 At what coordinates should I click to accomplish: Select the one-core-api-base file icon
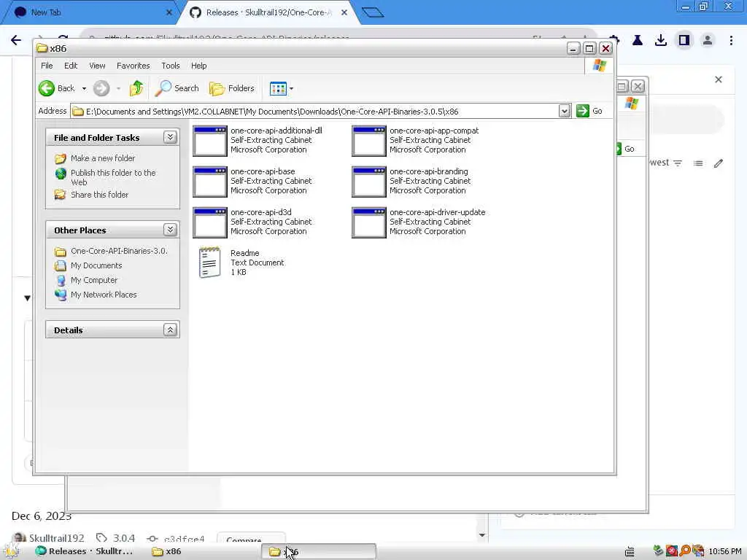tap(210, 182)
